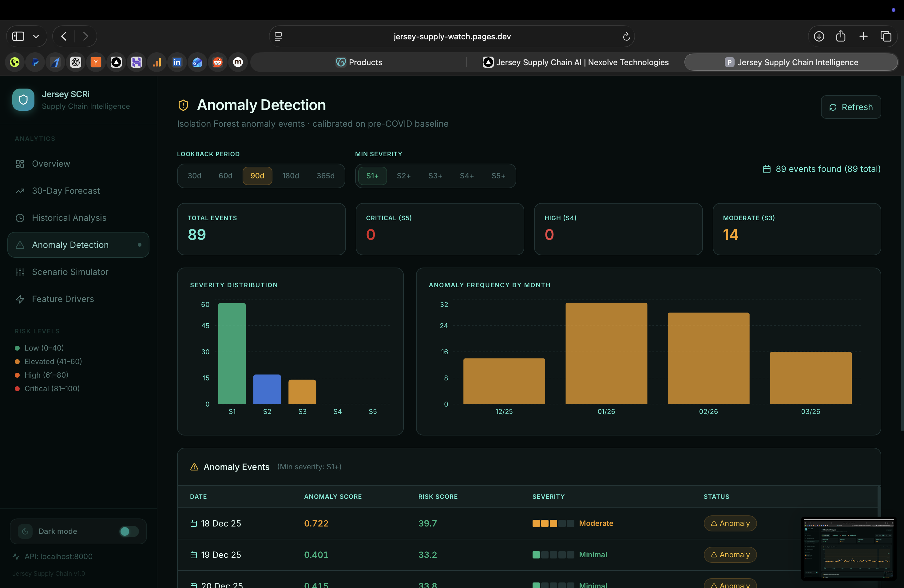Image resolution: width=904 pixels, height=588 pixels.
Task: Set minimum severity to S3+
Action: pos(435,176)
